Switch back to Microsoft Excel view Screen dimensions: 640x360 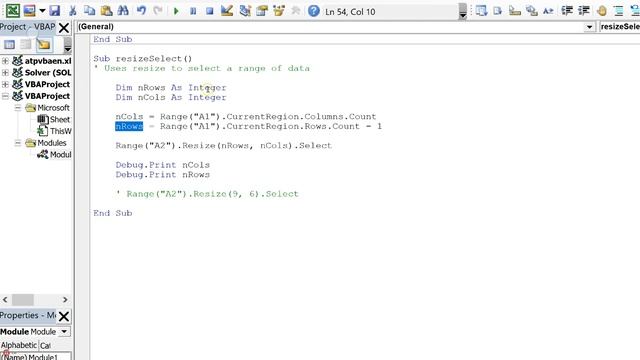tap(13, 11)
